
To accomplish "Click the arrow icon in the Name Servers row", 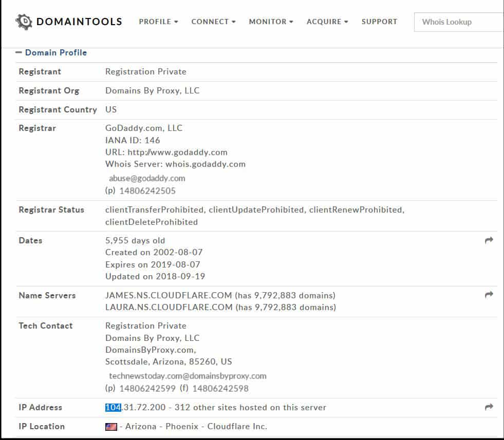I will (489, 295).
